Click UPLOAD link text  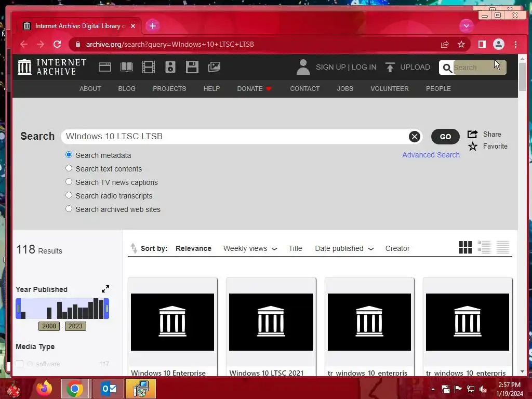pyautogui.click(x=415, y=67)
